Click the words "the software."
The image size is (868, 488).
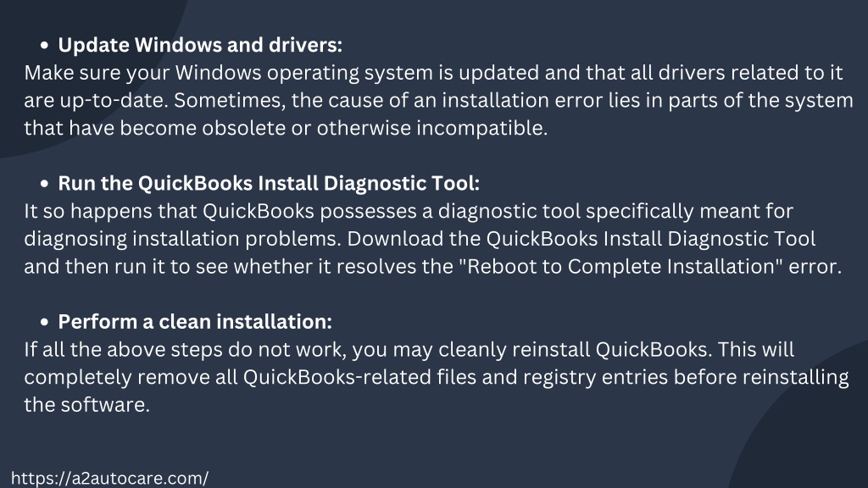point(87,404)
